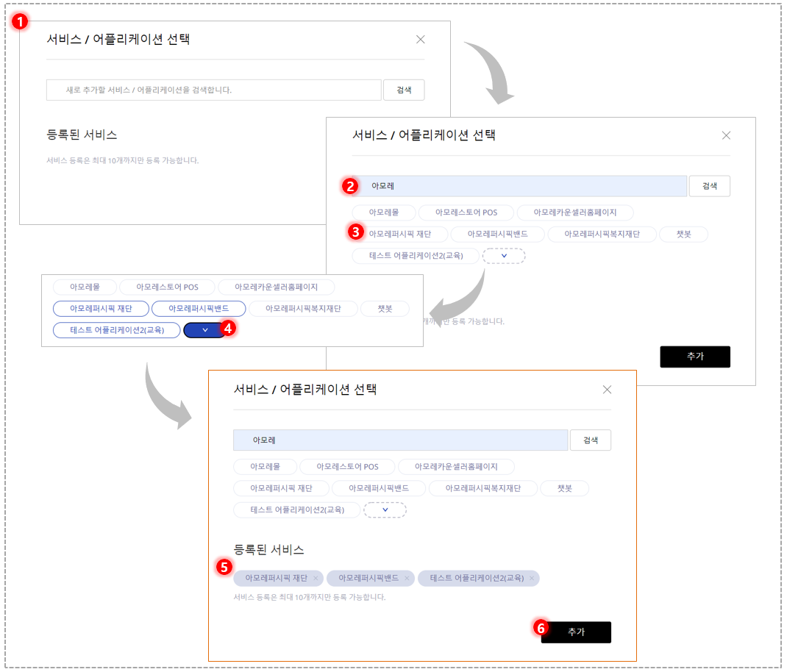This screenshot has width=787, height=672.
Task: Close the bottom orange-bordered dialog
Action: 608,390
